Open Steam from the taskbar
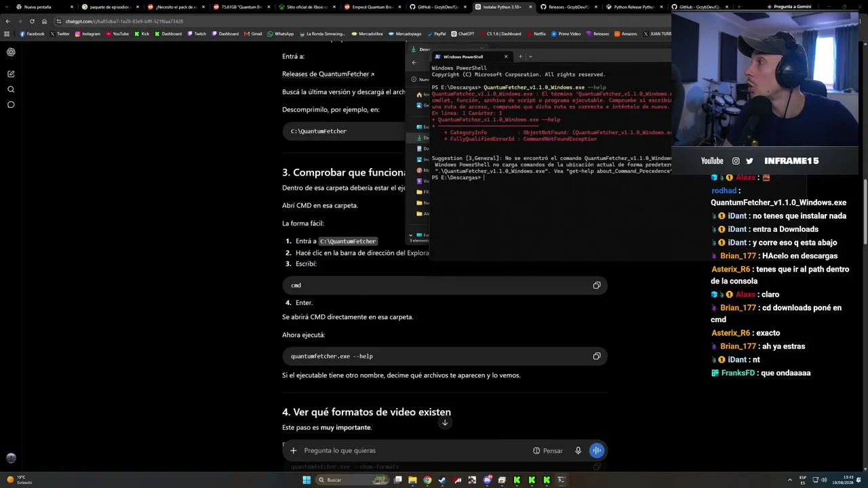Image resolution: width=868 pixels, height=488 pixels. pyautogui.click(x=442, y=480)
